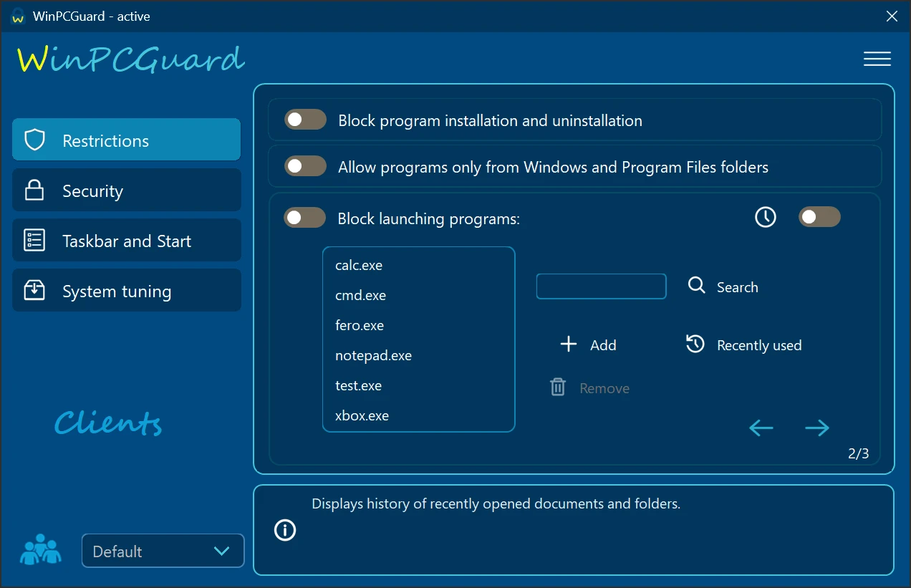This screenshot has height=588, width=911.
Task: Open the Restrictions section
Action: coord(126,140)
